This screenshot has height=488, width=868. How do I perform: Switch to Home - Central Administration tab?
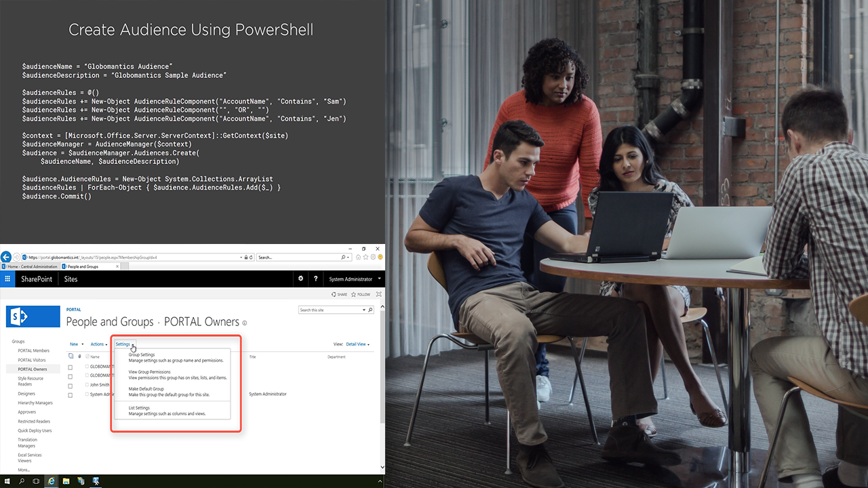30,267
